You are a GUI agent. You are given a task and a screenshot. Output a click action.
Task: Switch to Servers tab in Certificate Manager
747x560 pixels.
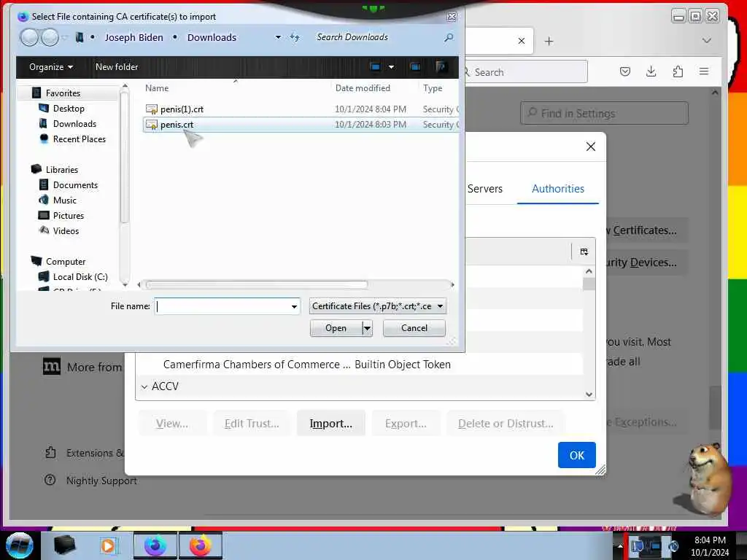click(x=484, y=189)
